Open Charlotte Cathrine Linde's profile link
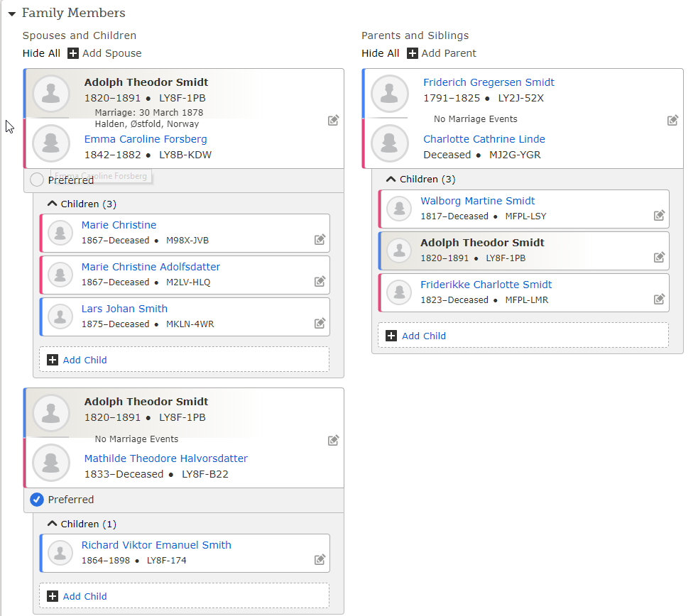The width and height of the screenshot is (698, 616). [x=484, y=139]
